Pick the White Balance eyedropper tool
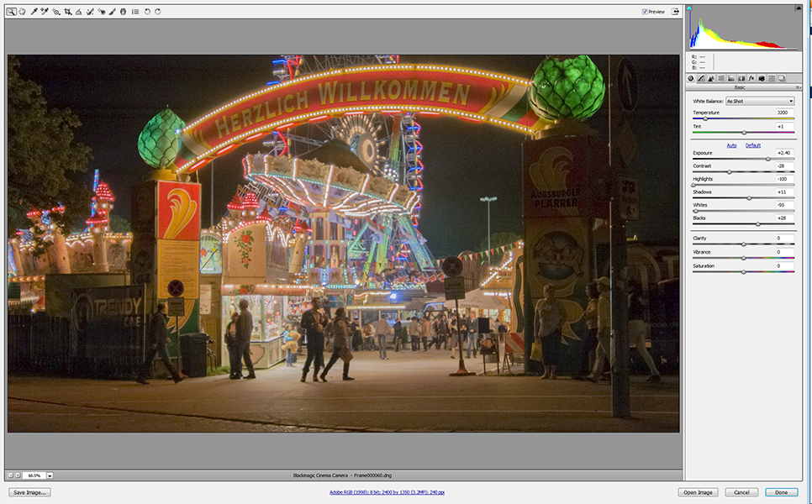The image size is (812, 504). [34, 12]
